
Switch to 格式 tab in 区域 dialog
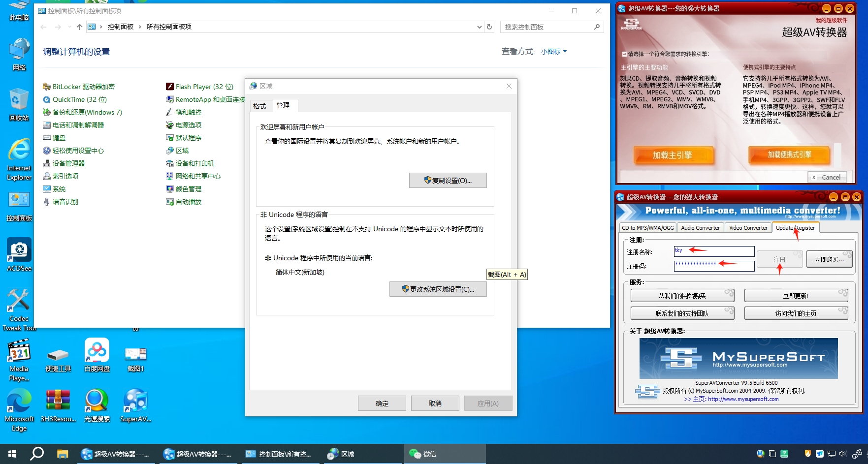point(259,106)
